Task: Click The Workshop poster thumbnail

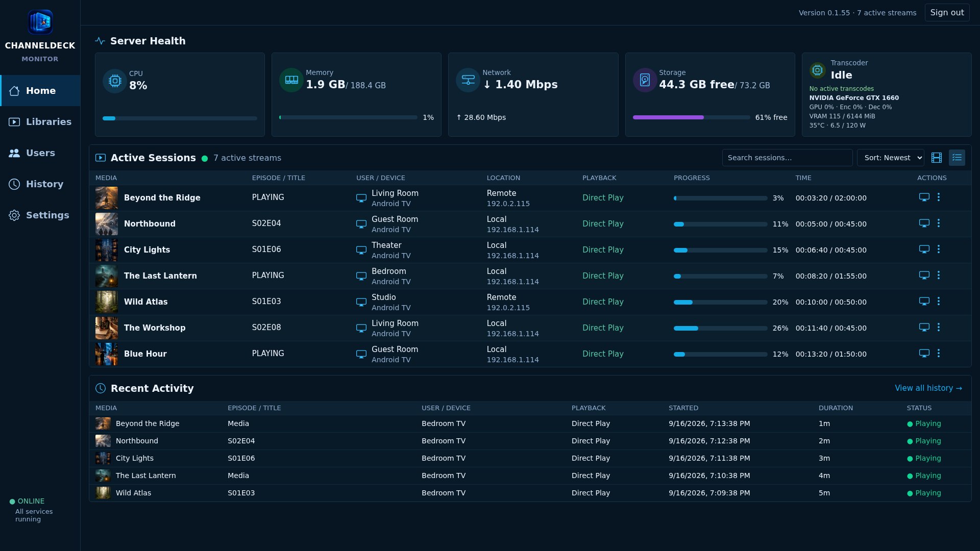Action: 107,328
